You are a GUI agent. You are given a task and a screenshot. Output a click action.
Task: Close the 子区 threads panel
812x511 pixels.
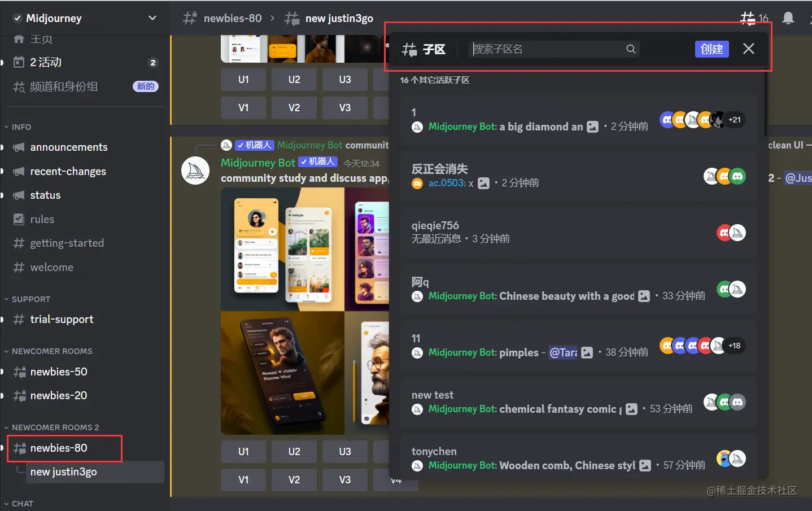[x=748, y=49]
